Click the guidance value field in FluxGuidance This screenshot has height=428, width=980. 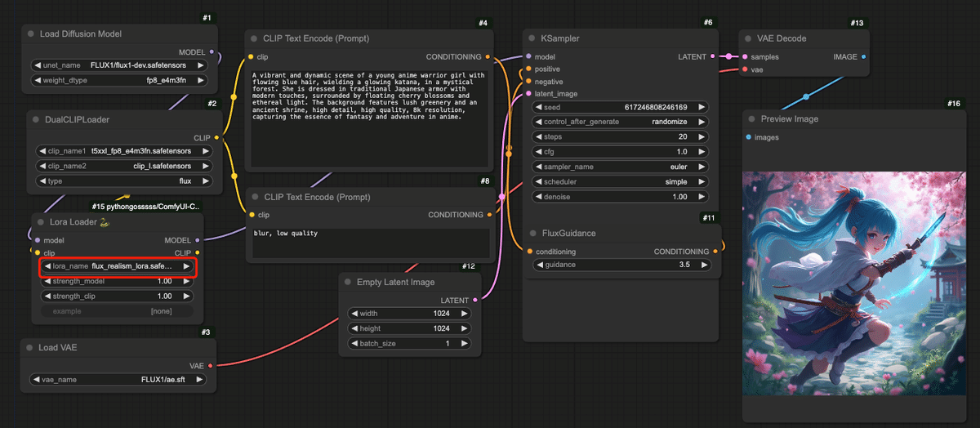(621, 265)
